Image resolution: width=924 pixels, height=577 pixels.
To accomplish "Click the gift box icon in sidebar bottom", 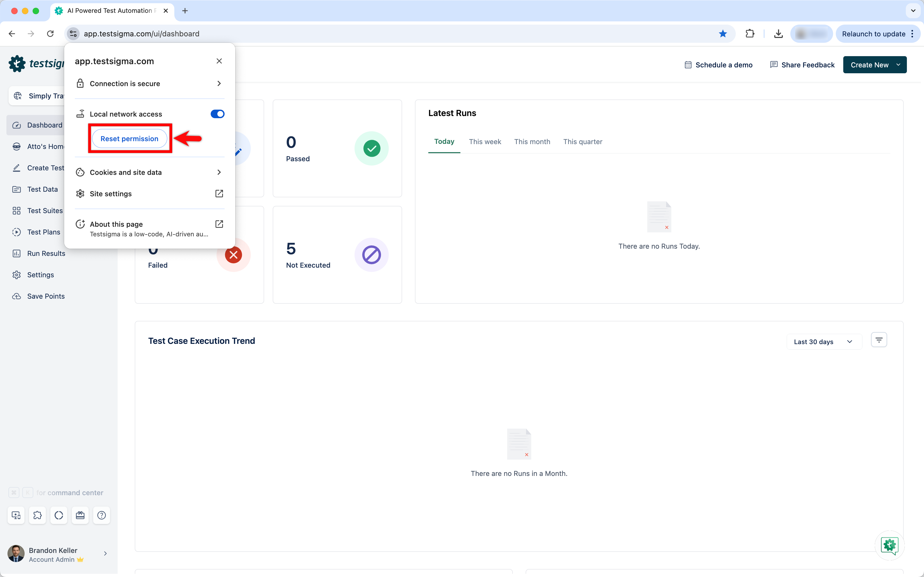I will pos(80,515).
